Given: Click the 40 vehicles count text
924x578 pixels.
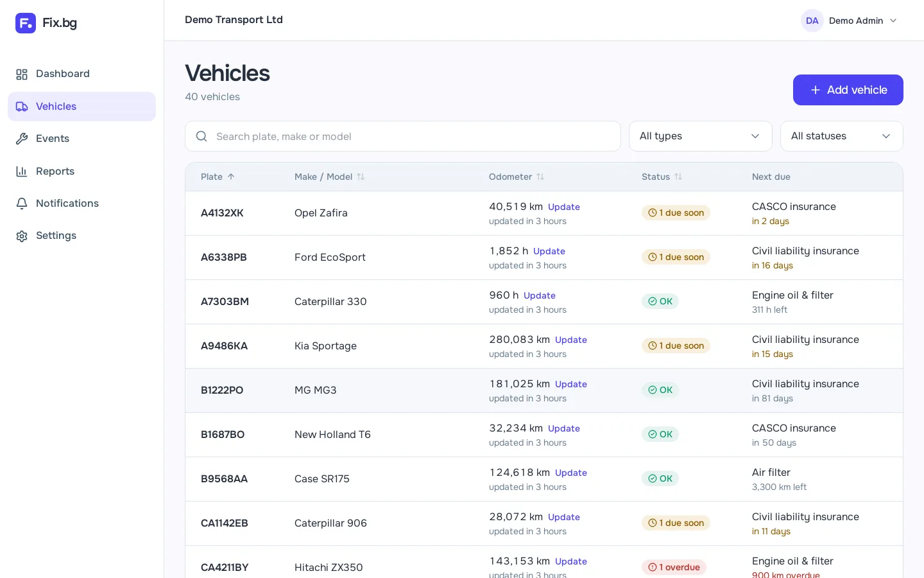Looking at the screenshot, I should (x=212, y=97).
